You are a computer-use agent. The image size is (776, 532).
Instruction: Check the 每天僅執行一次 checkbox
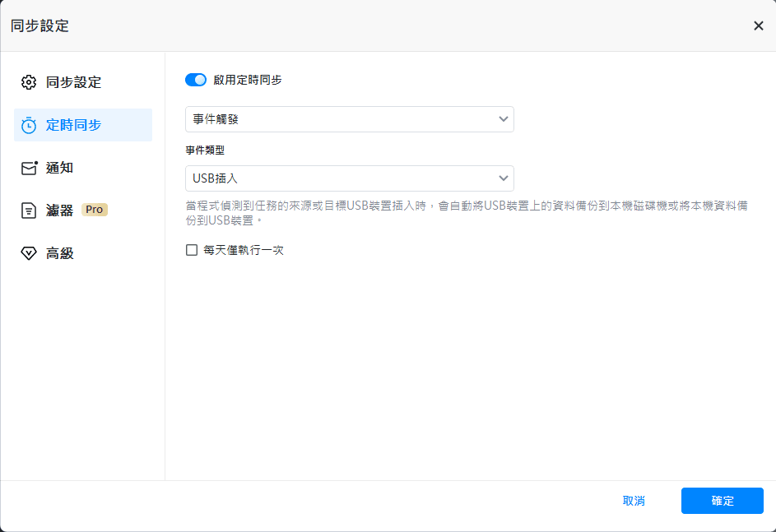(x=192, y=250)
